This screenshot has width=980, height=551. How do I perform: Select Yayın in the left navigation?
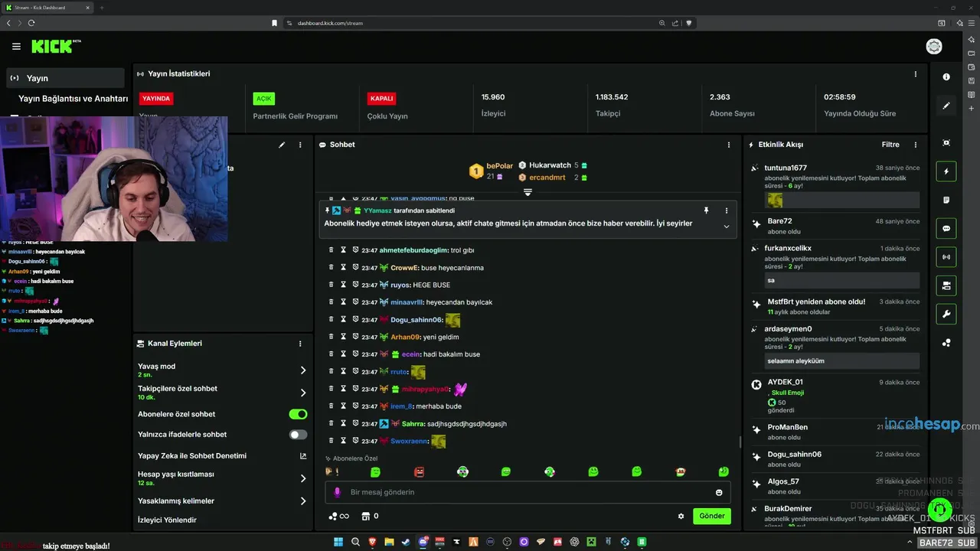[x=65, y=78]
